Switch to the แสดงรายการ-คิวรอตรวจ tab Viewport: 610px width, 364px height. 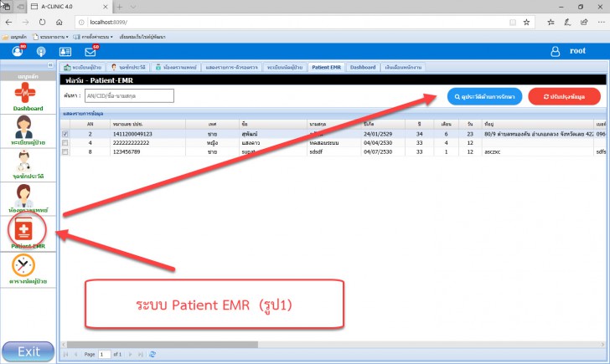tap(231, 67)
